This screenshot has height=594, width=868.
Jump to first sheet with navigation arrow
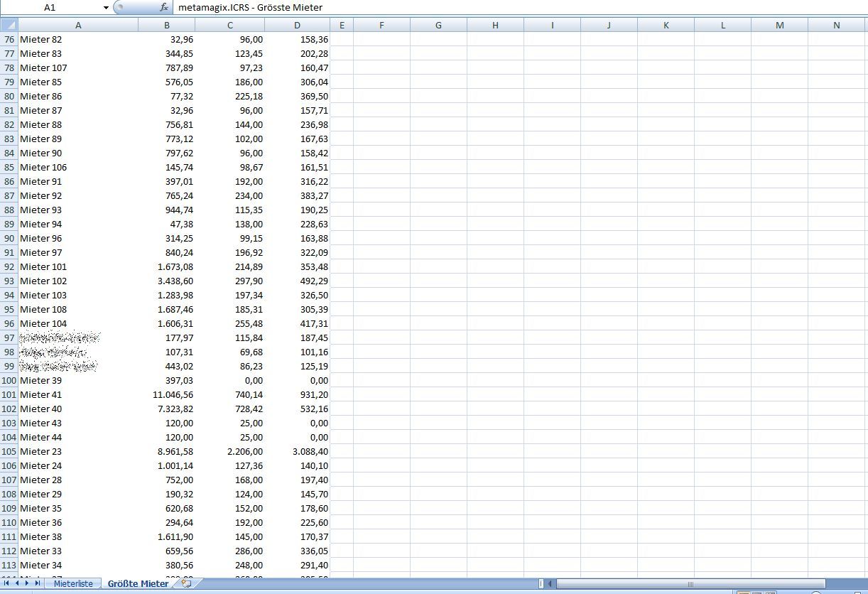(6, 583)
